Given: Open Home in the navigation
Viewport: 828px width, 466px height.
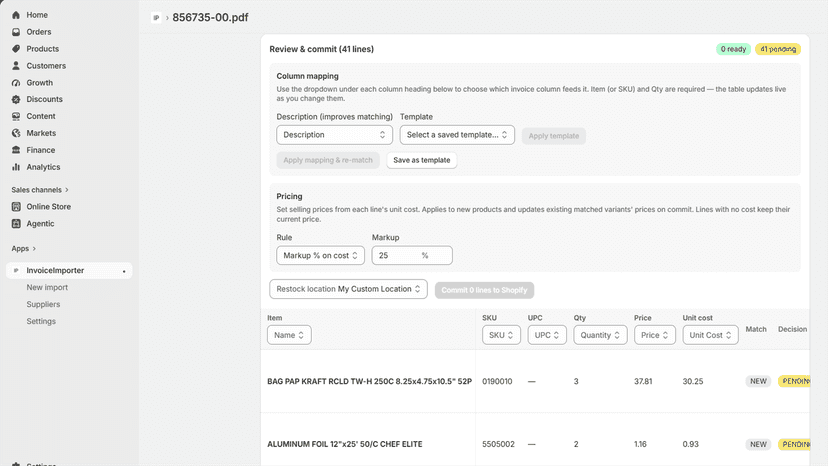Looking at the screenshot, I should pos(37,15).
